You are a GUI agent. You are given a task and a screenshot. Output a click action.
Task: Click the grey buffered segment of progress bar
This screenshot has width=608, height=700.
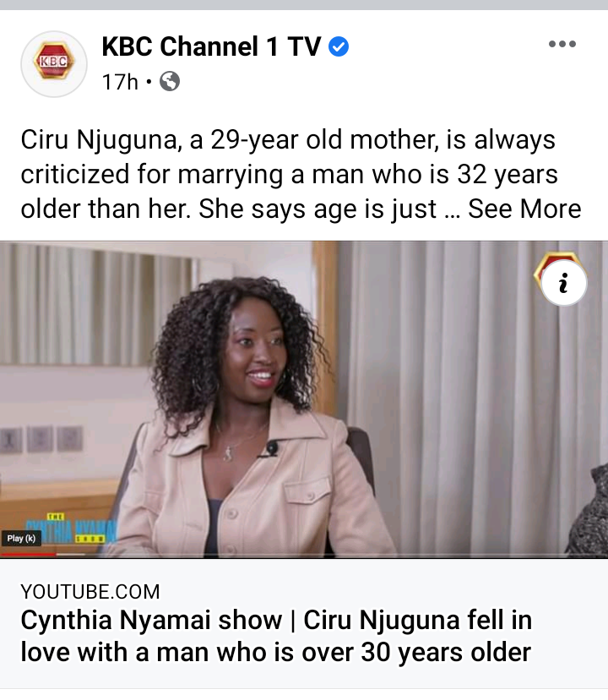pyautogui.click(x=71, y=555)
